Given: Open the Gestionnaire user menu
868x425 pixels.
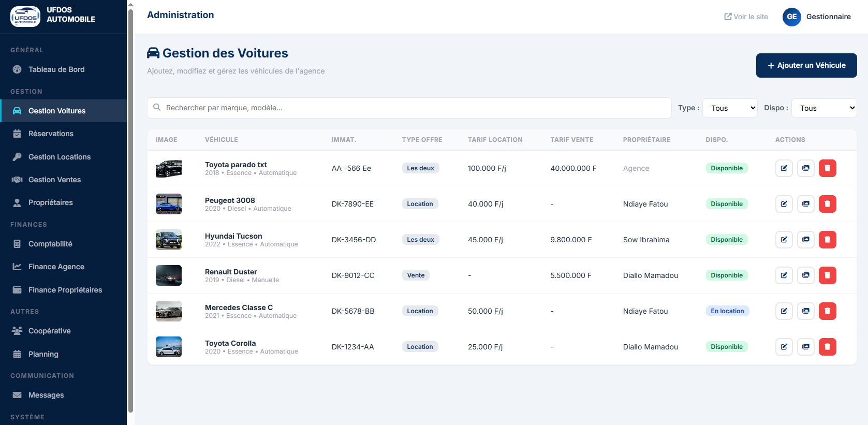Looking at the screenshot, I should coord(828,17).
